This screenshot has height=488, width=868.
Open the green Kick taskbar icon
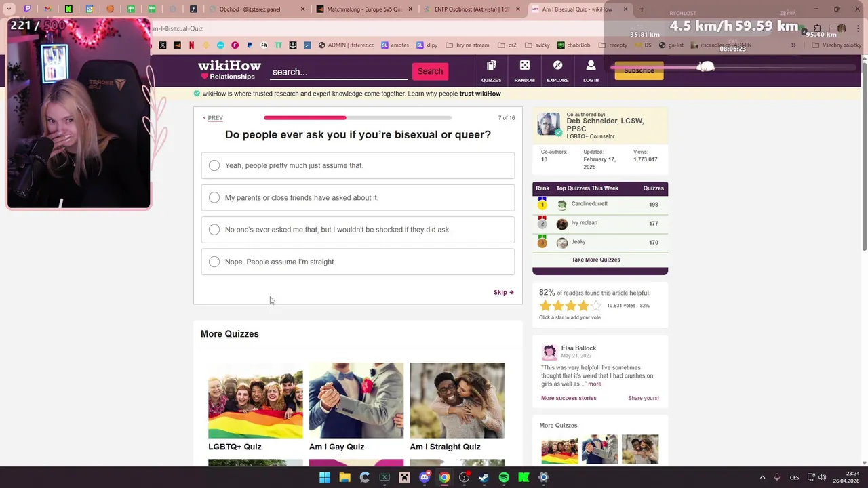tap(524, 477)
